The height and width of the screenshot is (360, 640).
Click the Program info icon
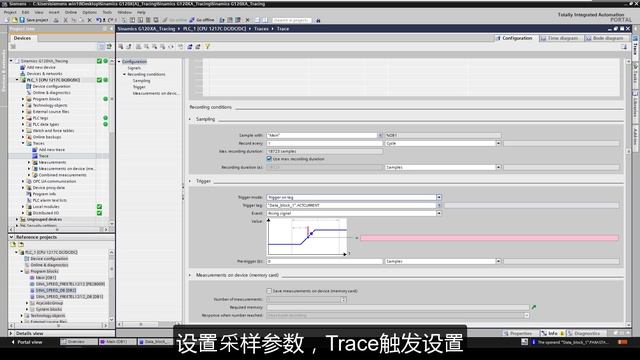29,194
